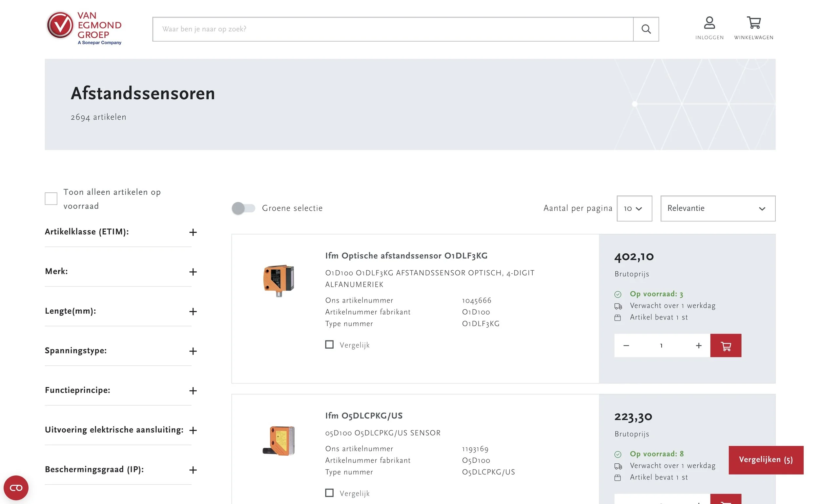Click the WINKELWAGEN label

tap(754, 38)
